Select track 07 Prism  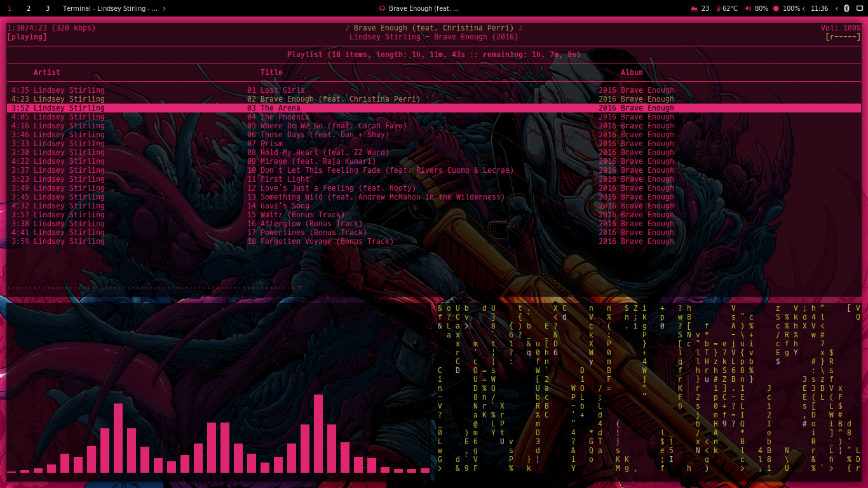click(x=434, y=144)
